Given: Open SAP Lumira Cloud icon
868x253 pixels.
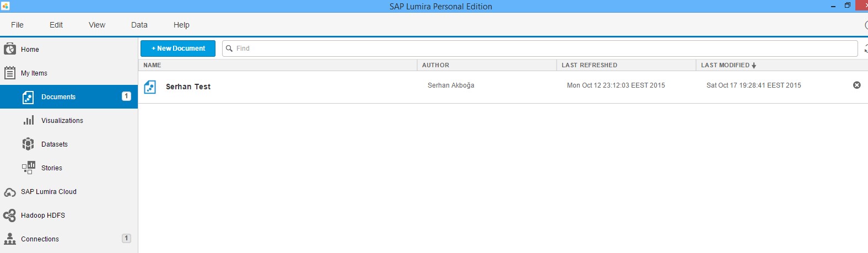Looking at the screenshot, I should (x=10, y=192).
